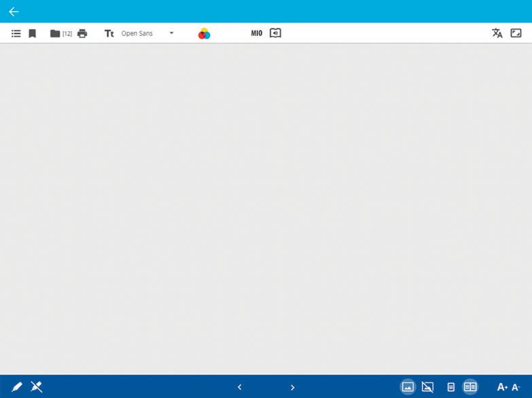Open the Open Sans font dropdown
The width and height of the screenshot is (532, 398).
147,33
